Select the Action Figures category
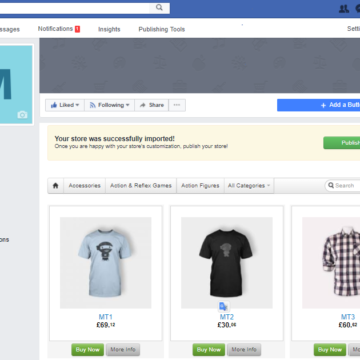This screenshot has width=360, height=360. [200, 186]
